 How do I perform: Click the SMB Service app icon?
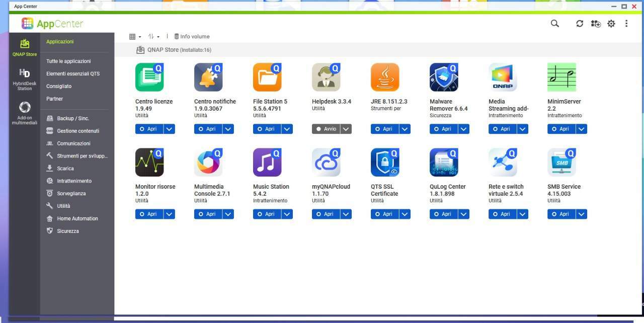point(561,162)
